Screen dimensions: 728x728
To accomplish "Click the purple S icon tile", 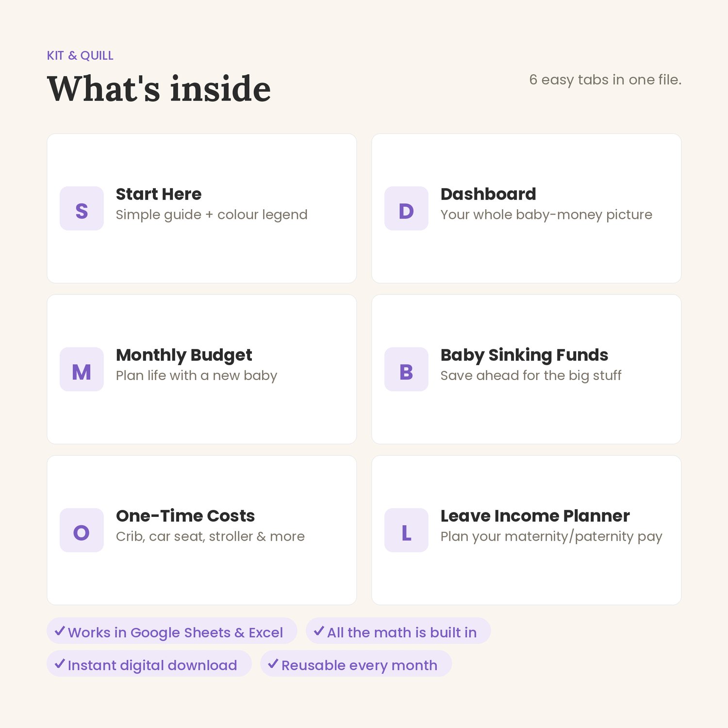I will [82, 208].
